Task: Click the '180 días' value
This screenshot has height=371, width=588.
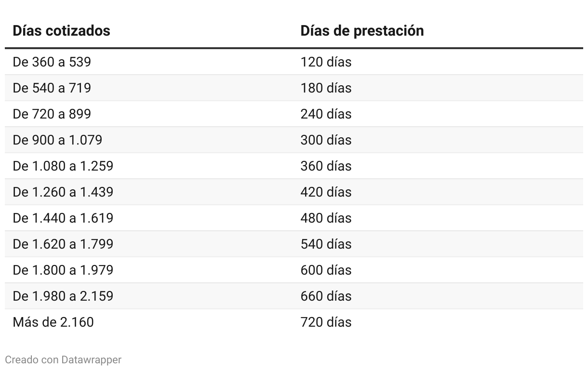Action: click(x=326, y=88)
